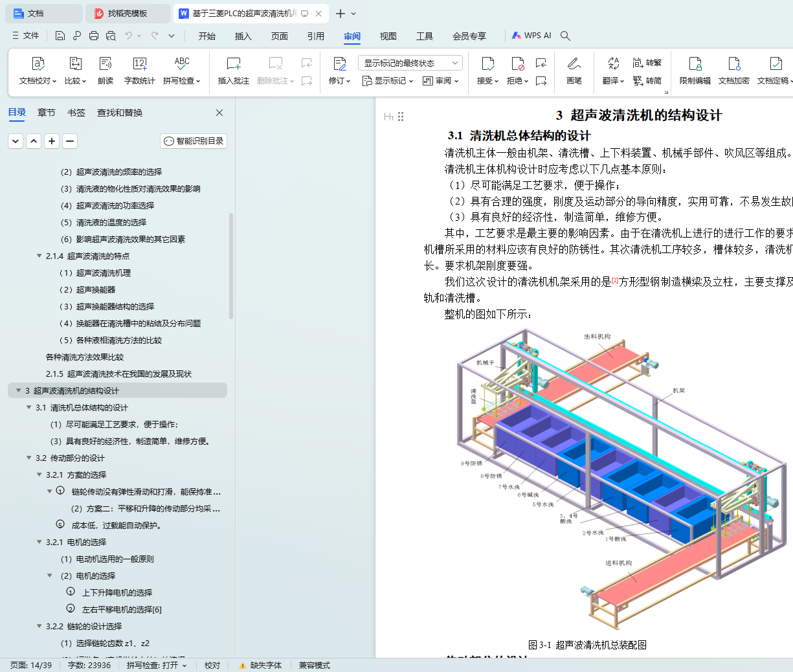The image size is (793, 672).
Task: Switch to the 找稻壳模板 window tab
Action: [x=127, y=13]
